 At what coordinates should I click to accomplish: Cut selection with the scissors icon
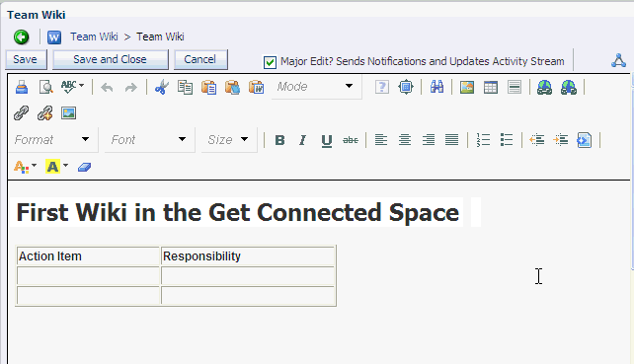162,87
